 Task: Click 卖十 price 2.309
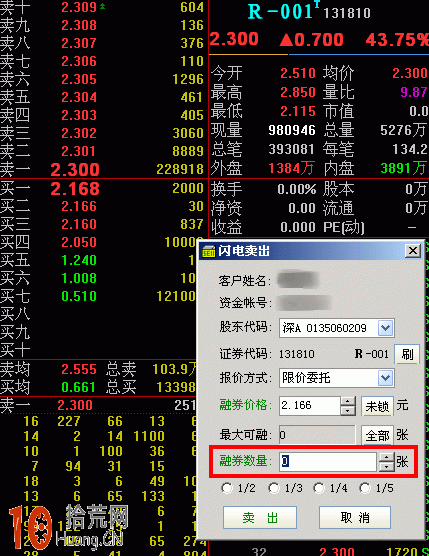pyautogui.click(x=79, y=7)
